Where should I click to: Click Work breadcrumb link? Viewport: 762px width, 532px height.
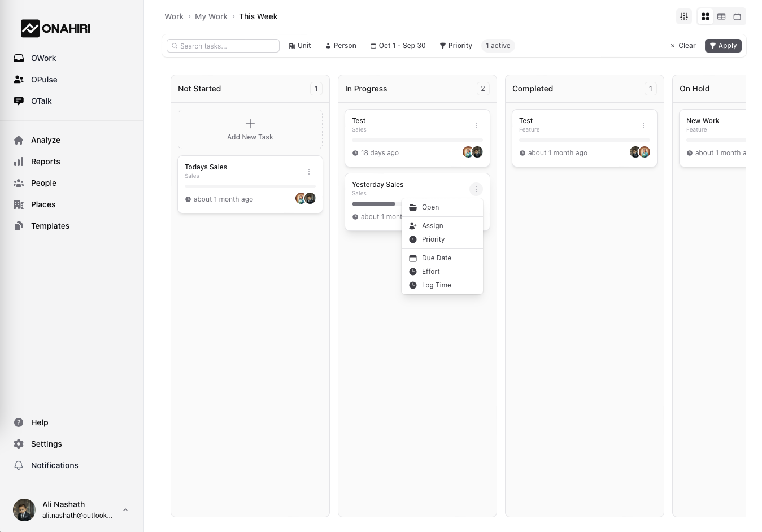(x=174, y=16)
